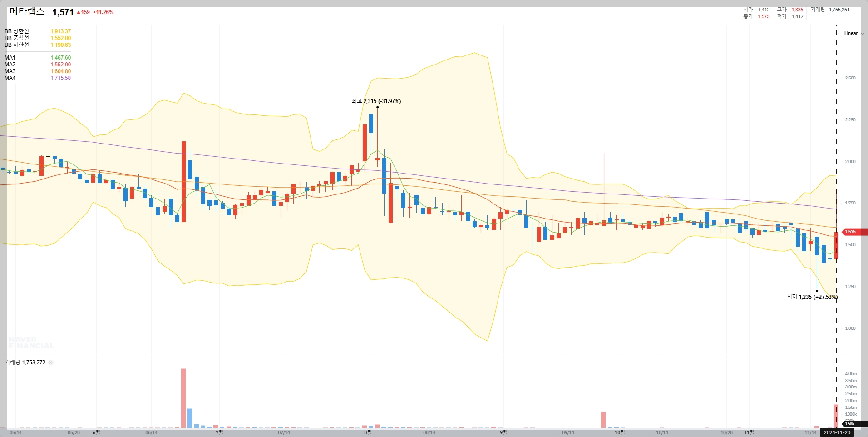Select the BB 상한선 legend entry

(38, 31)
